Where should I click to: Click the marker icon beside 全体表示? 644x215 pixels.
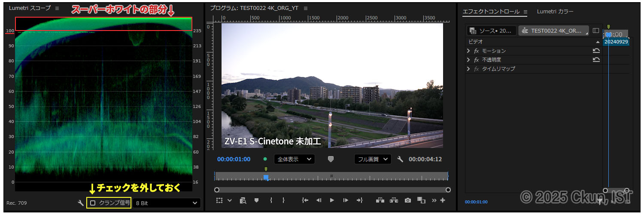(331, 159)
